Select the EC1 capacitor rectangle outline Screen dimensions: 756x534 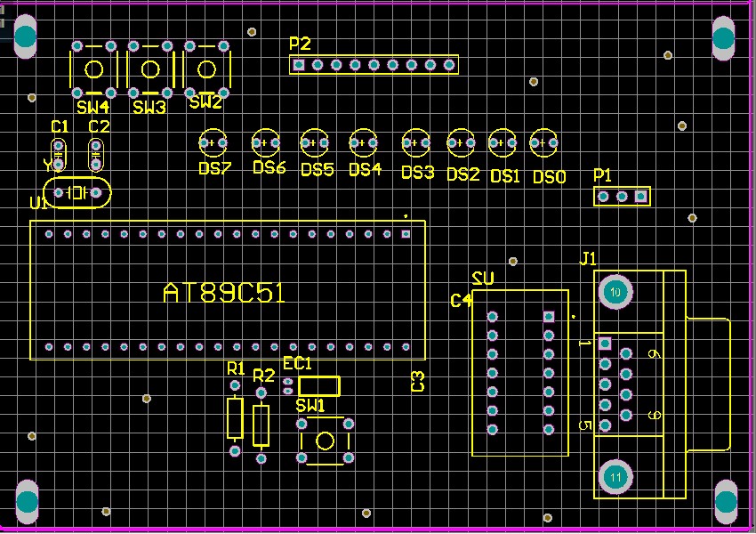[319, 386]
